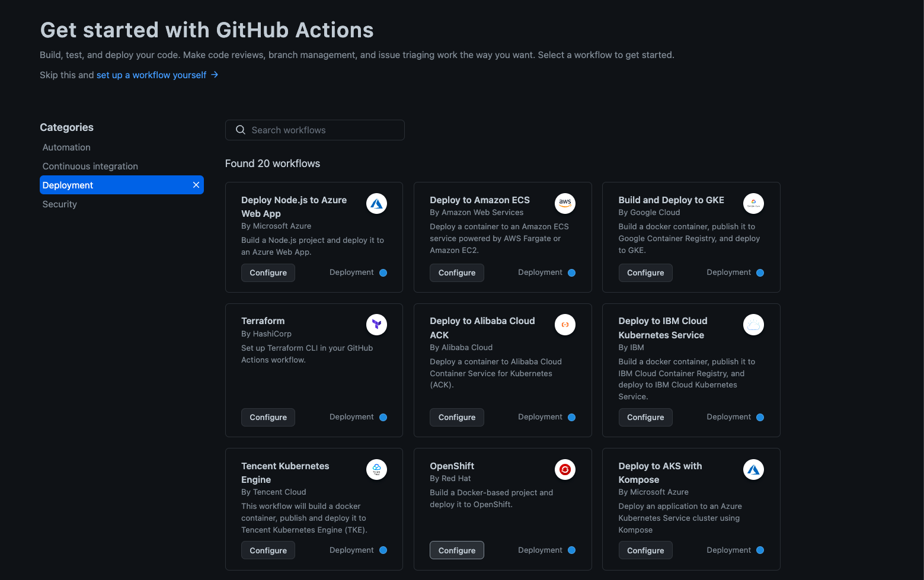This screenshot has width=924, height=580.
Task: Click the 'Tencent Kubernetes Engine' title
Action: click(x=285, y=473)
